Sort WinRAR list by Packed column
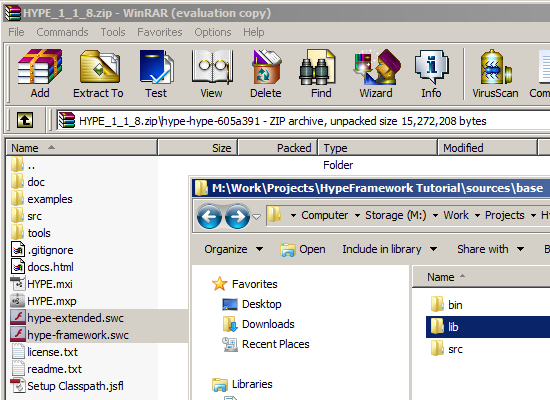The height and width of the screenshot is (400, 550). pyautogui.click(x=278, y=148)
